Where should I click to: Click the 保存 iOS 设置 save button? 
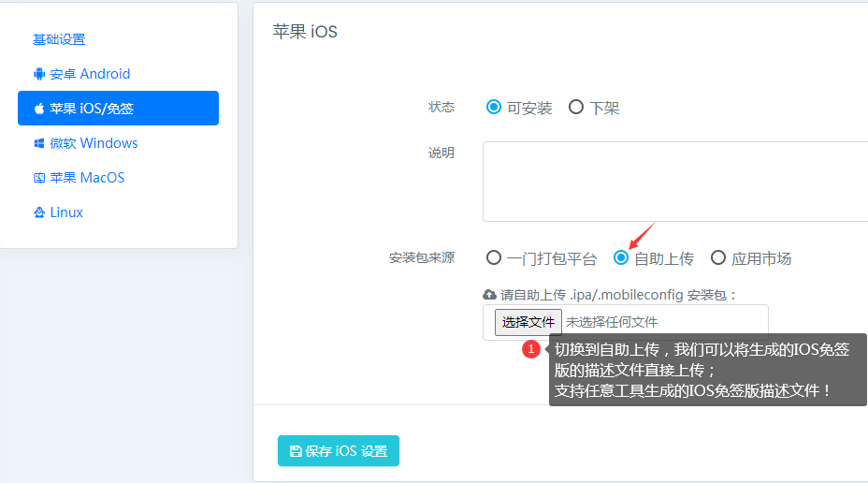point(339,451)
